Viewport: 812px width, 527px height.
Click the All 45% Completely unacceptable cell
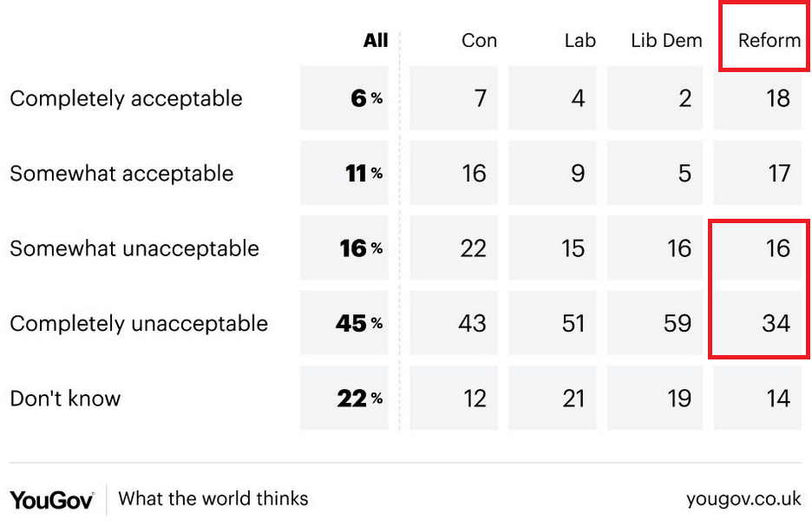345,324
